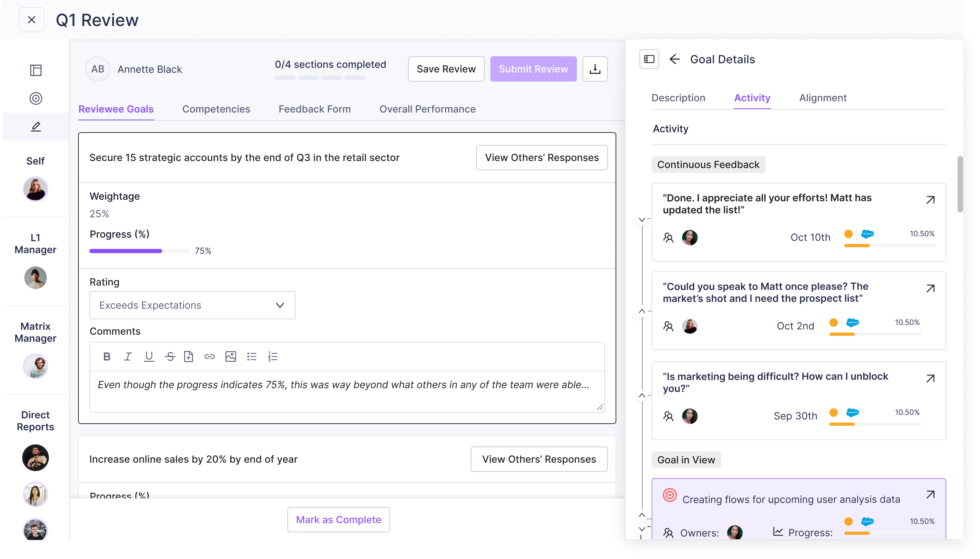Image resolution: width=980 pixels, height=559 pixels.
Task: Collapse timeline chevron beside Oct 10th card
Action: point(642,220)
